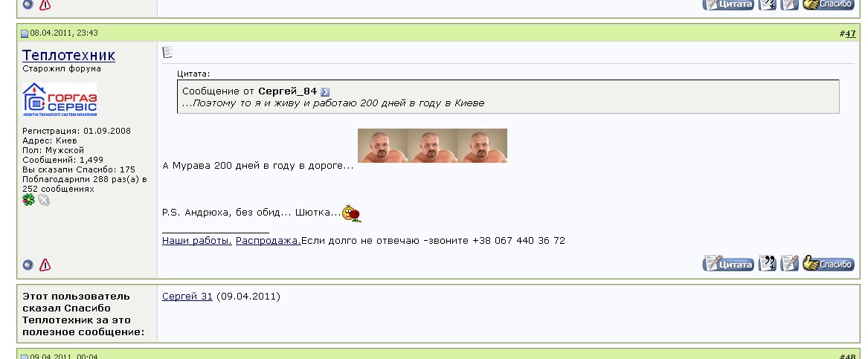
Task: Toggle multi-quote icon for post #47
Action: click(768, 263)
